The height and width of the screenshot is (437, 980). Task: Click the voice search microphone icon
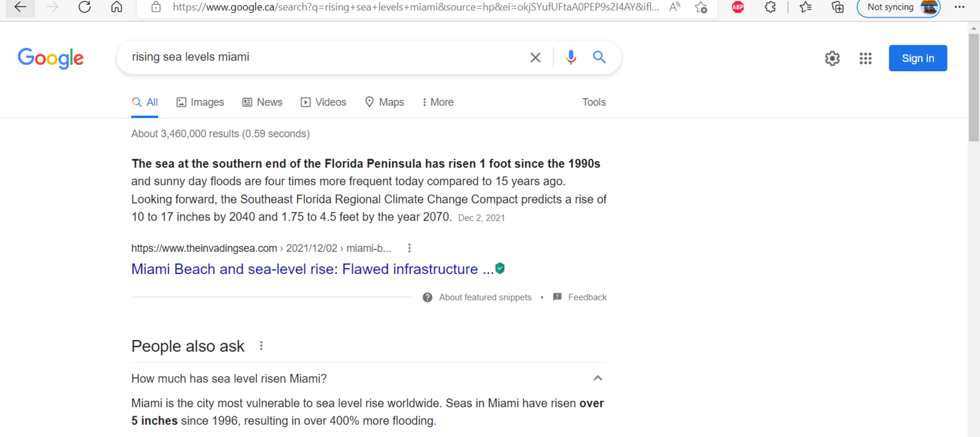point(571,57)
